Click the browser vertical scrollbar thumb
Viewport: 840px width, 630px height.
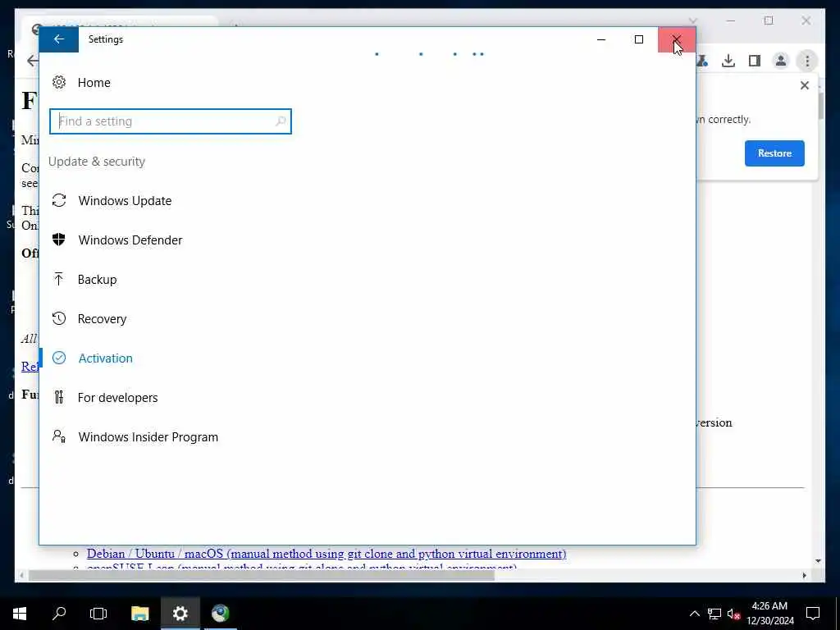coord(820,106)
